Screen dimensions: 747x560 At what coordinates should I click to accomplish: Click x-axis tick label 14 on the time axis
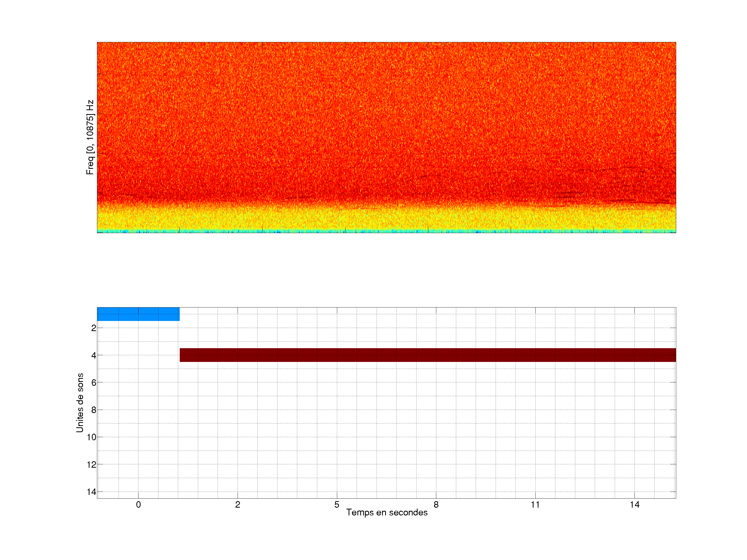[x=634, y=505]
